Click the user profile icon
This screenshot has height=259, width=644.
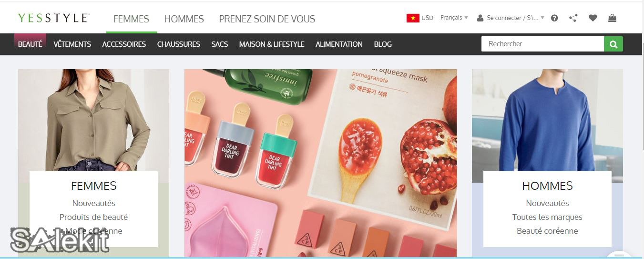[x=480, y=18]
